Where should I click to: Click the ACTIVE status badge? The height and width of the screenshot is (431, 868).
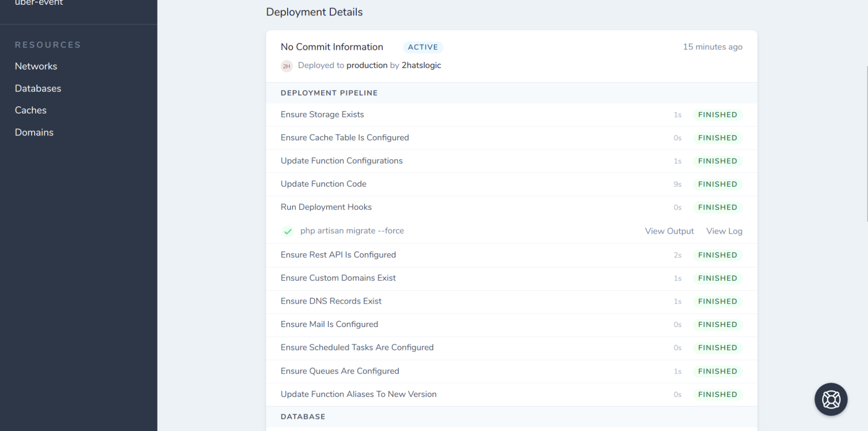tap(423, 47)
